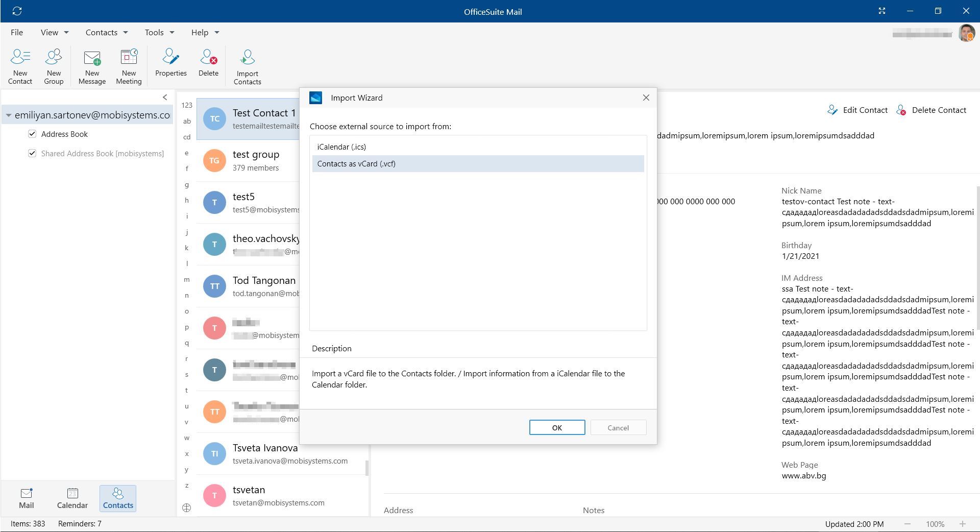Click the Birthday value 1/21/2021
The height and width of the screenshot is (532, 980).
[x=800, y=256]
